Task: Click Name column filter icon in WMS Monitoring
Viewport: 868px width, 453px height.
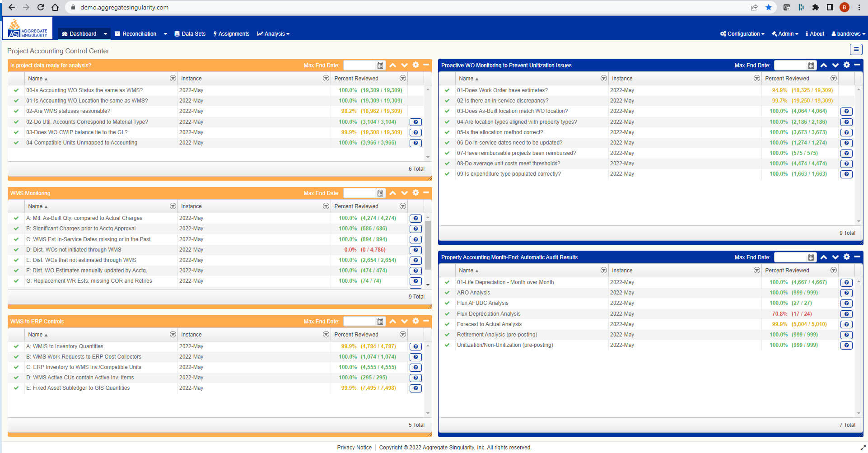Action: pos(173,206)
